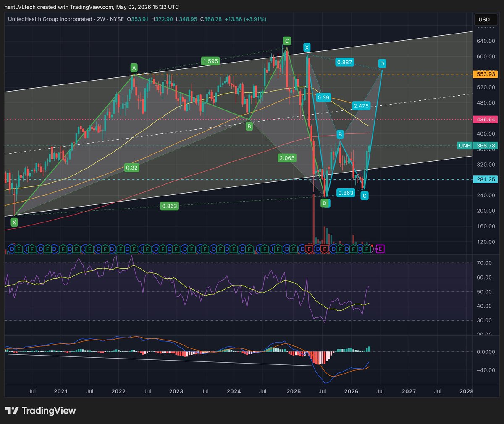Click green pattern point A label
Screen dimensions: 504x424
coord(134,68)
